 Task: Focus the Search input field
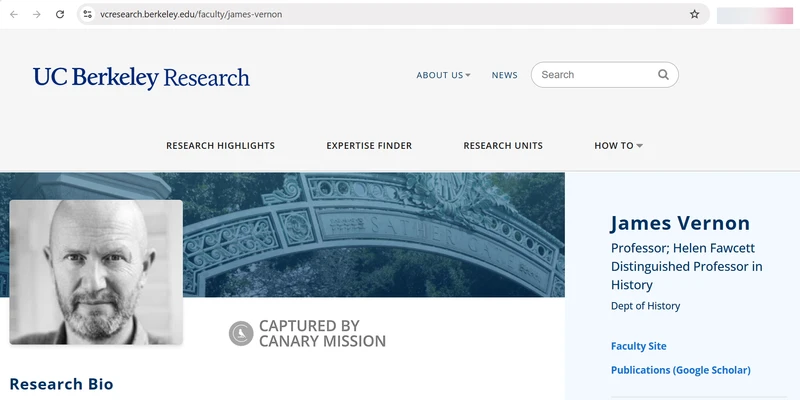605,74
